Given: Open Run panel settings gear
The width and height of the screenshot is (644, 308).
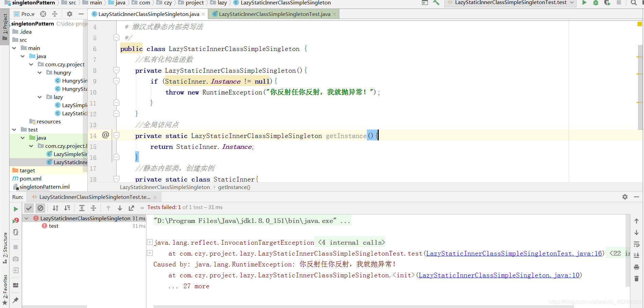Looking at the screenshot, I should click(x=625, y=197).
